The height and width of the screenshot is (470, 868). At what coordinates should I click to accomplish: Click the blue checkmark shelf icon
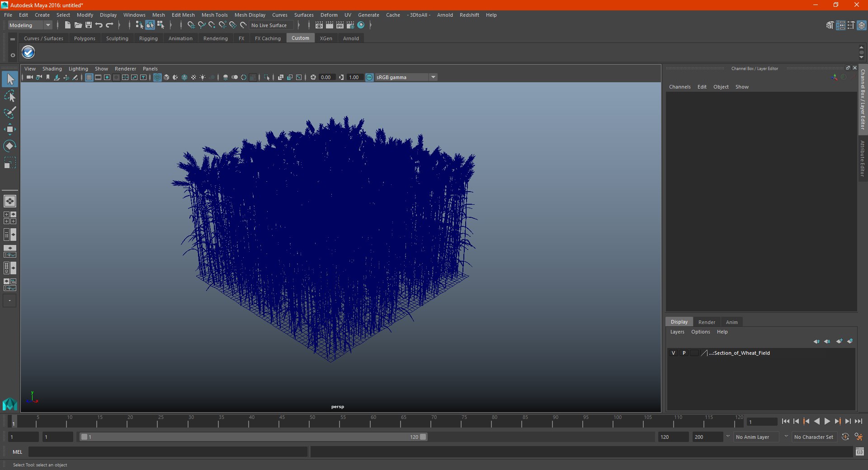coord(28,52)
